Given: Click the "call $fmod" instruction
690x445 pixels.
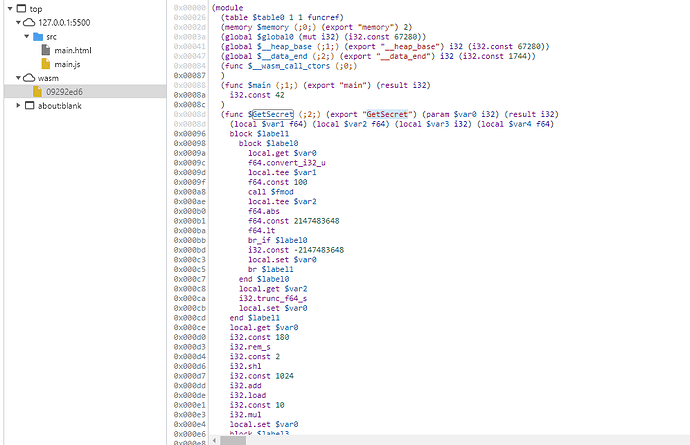Looking at the screenshot, I should click(x=271, y=191).
